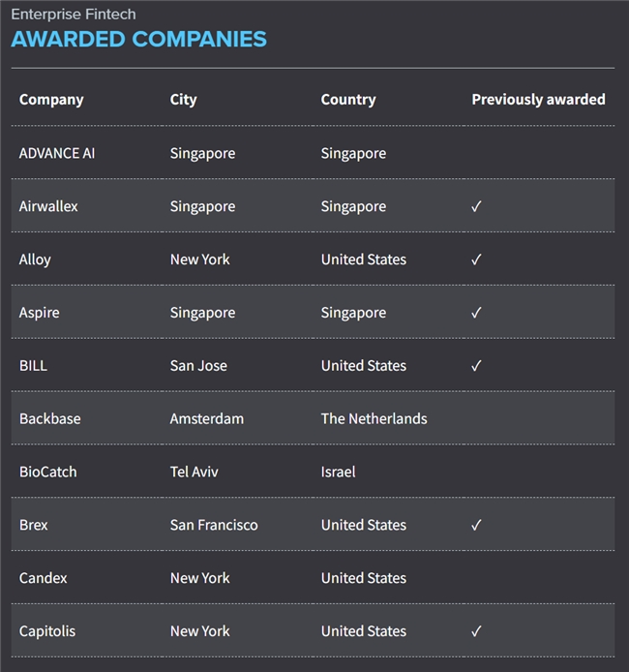This screenshot has width=629, height=672.
Task: Click the checkmark in the Brex row
Action: click(x=476, y=525)
